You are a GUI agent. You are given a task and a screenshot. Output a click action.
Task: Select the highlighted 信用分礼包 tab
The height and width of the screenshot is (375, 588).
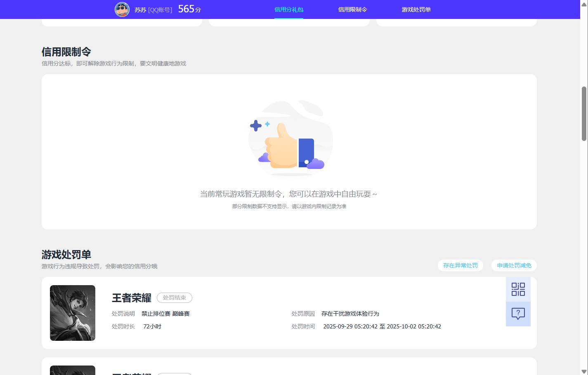(289, 9)
